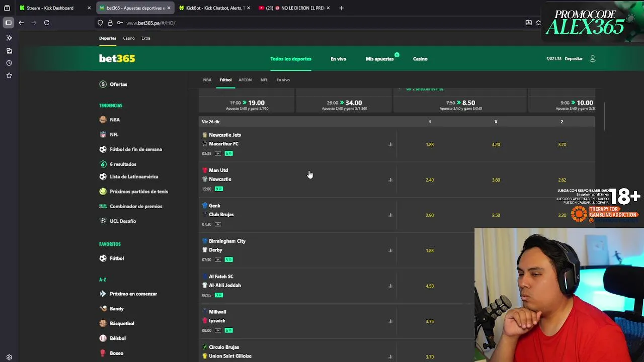This screenshot has width=644, height=362.
Task: Open stats icon for Birmingham City match
Action: point(390,250)
